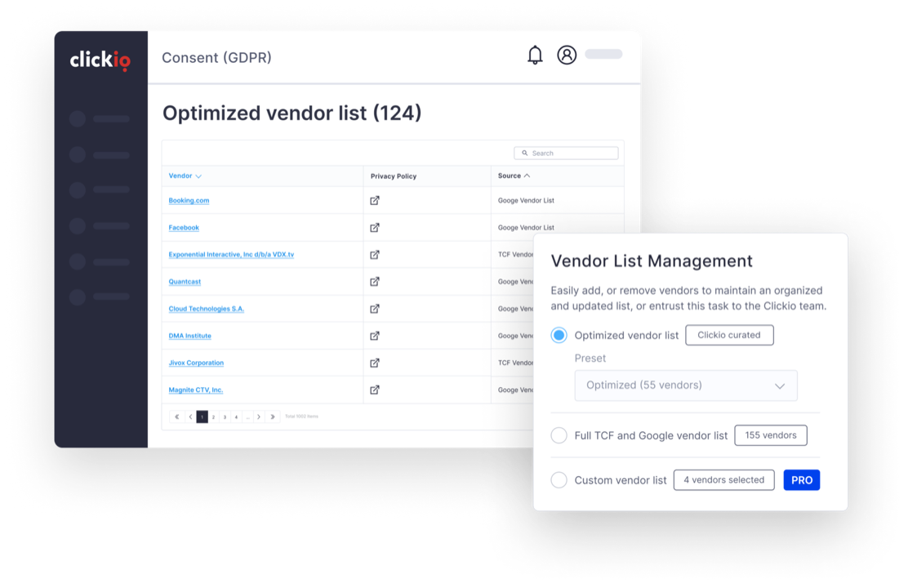908x588 pixels.
Task: Click the Clickio logo
Action: [x=100, y=60]
